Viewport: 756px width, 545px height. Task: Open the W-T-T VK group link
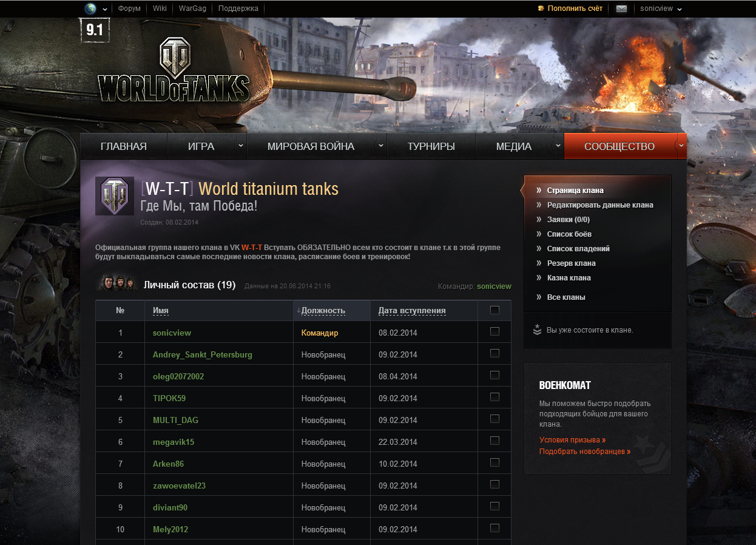tap(252, 248)
